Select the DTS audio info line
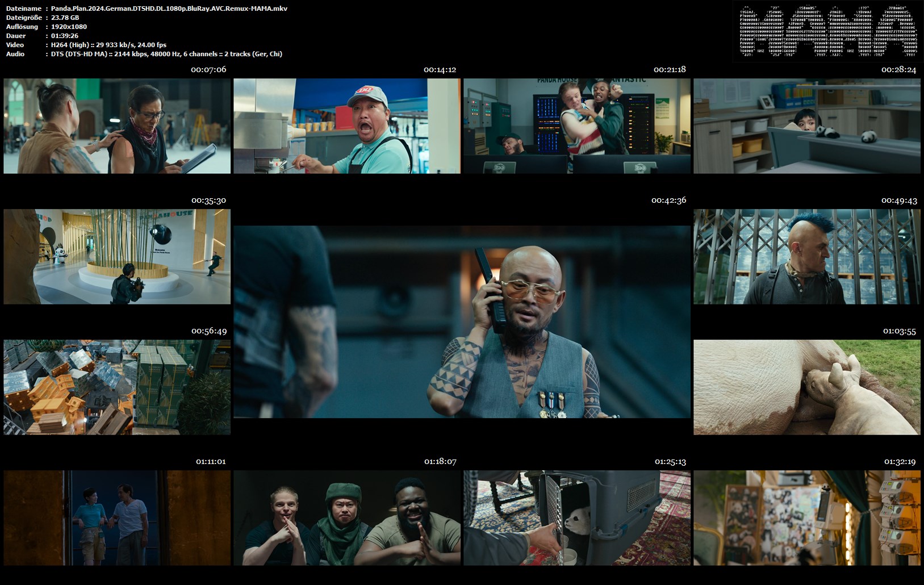924x585 pixels. [x=166, y=54]
